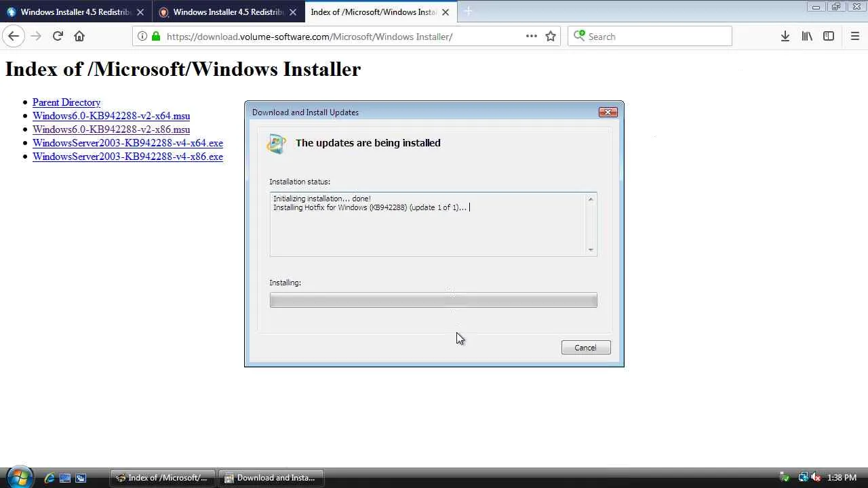The image size is (868, 488).
Task: Select the 'Download and Insta...' taskbar button
Action: tap(271, 478)
